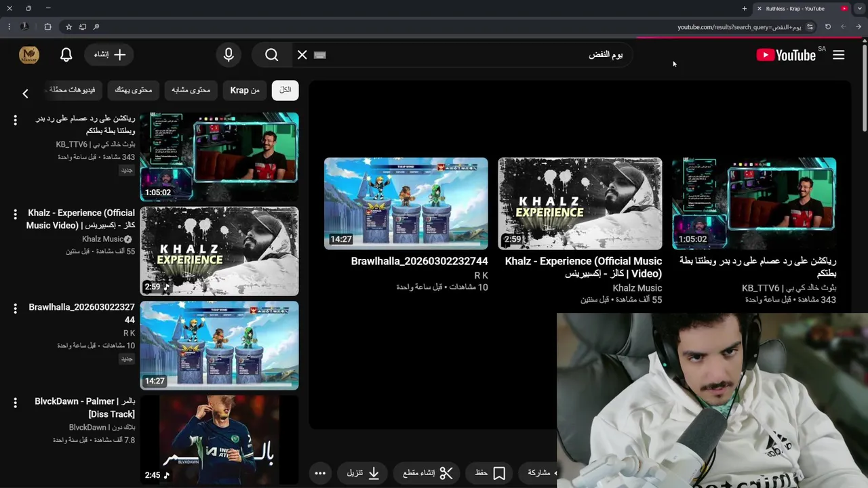Open sidebar title Khalz - Experience (Official Music Video)
This screenshot has height=488, width=868.
point(81,219)
